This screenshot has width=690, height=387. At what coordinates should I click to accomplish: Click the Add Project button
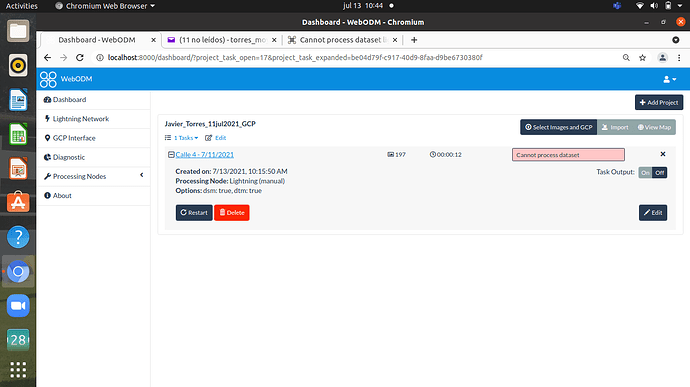click(659, 103)
